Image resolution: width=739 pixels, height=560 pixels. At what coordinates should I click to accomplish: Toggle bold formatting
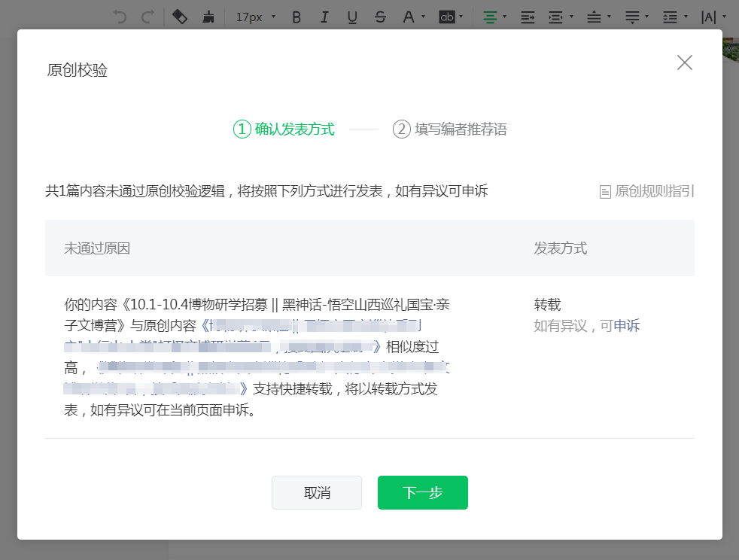pyautogui.click(x=297, y=17)
